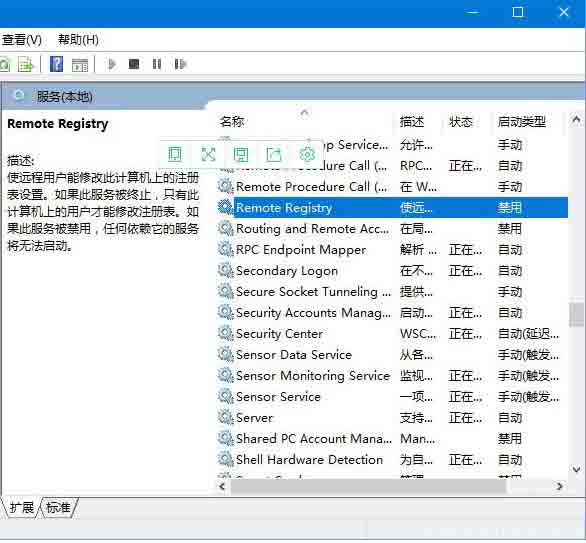Select Security Accounts Manag... service
Image resolution: width=586 pixels, height=543 pixels.
(x=392, y=312)
